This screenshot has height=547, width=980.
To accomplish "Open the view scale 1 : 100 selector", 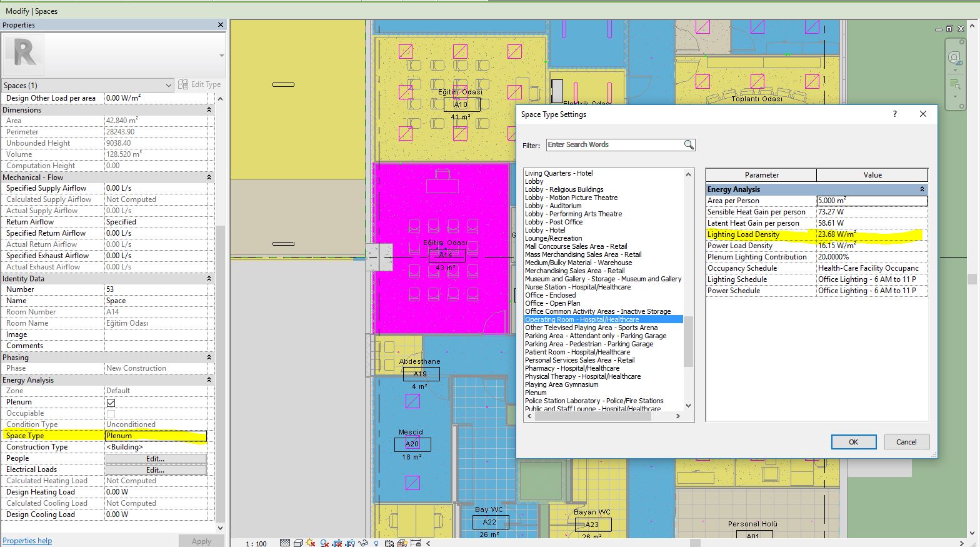I will click(256, 543).
